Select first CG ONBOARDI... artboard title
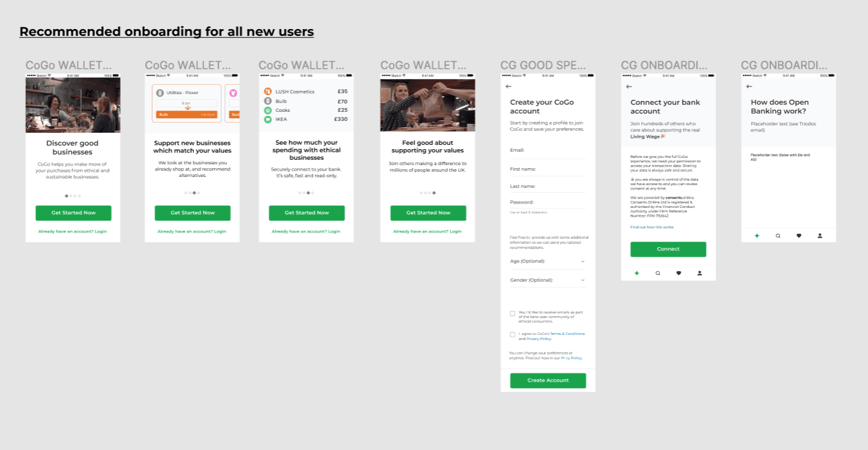Viewport: 868px width, 450px height. pos(664,65)
